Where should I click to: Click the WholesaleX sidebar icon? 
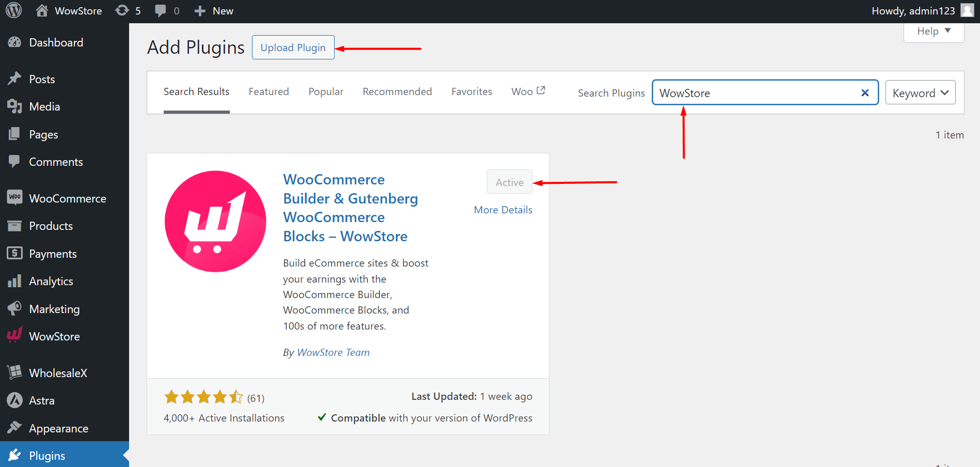click(14, 372)
